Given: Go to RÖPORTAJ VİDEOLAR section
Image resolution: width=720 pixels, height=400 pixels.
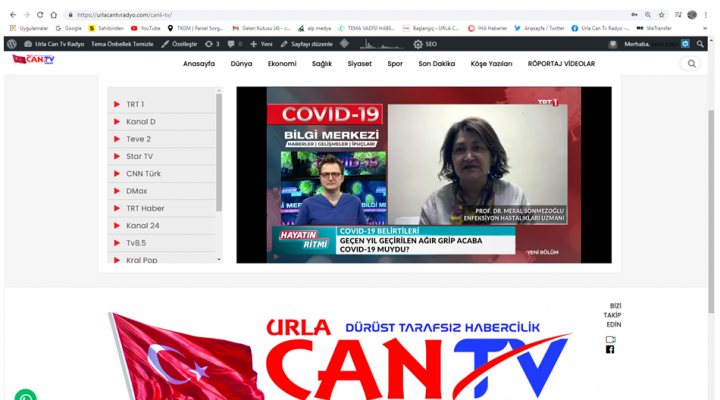Looking at the screenshot, I should tap(560, 63).
